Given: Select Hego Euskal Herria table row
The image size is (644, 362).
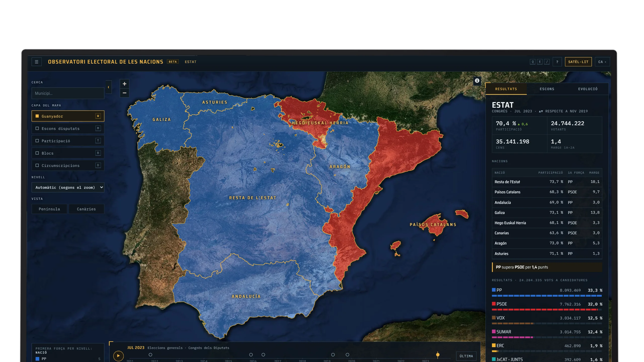Looking at the screenshot, I should coord(547,223).
